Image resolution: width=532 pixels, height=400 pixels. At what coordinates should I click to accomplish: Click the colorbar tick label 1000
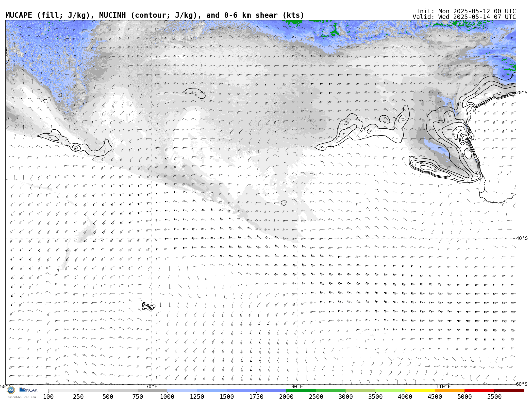(167, 397)
